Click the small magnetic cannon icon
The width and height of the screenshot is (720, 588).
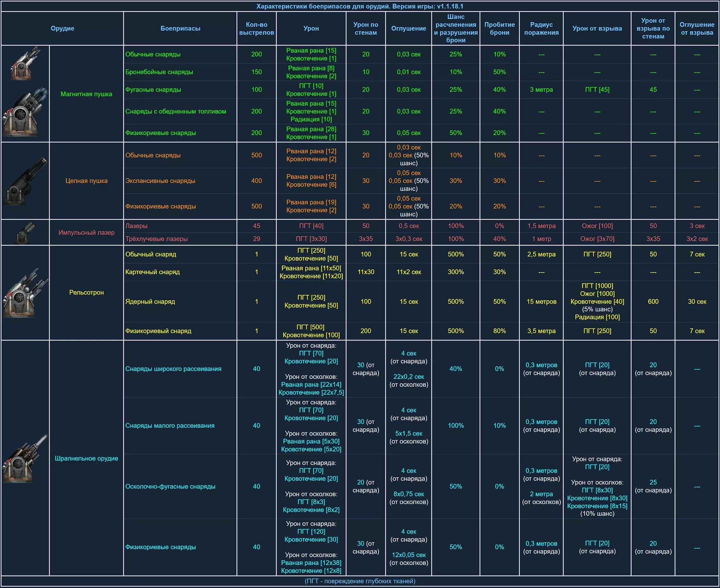24,64
